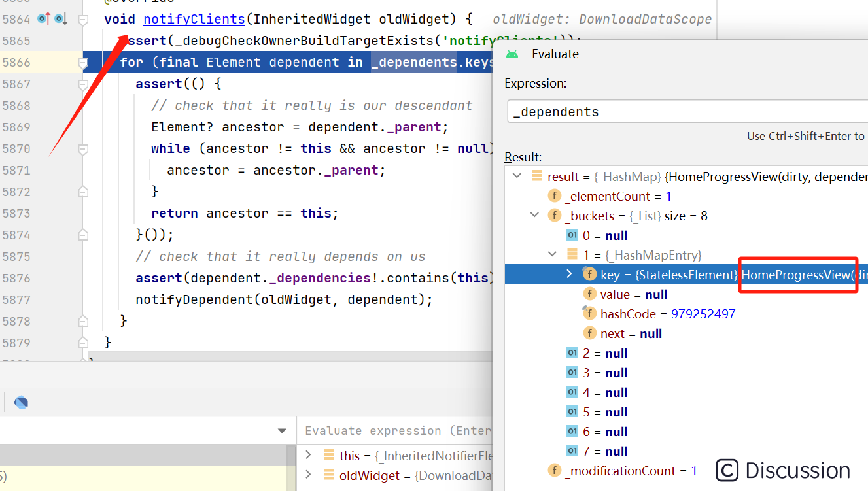868x491 pixels.
Task: Open the dropdown arrow left of Evaluate expression box
Action: point(282,431)
